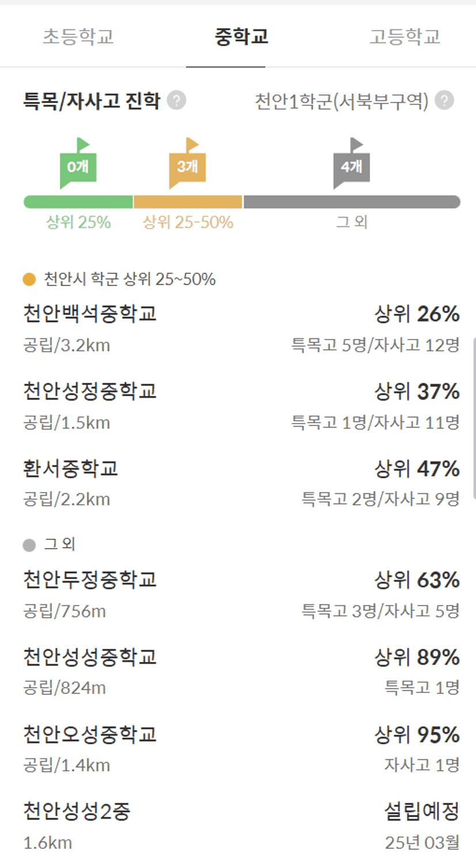Select 천안성성중학교 list item

90,657
